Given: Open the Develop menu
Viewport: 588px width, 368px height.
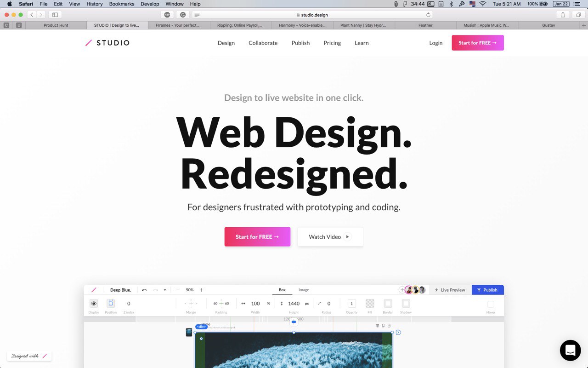Looking at the screenshot, I should (x=150, y=4).
